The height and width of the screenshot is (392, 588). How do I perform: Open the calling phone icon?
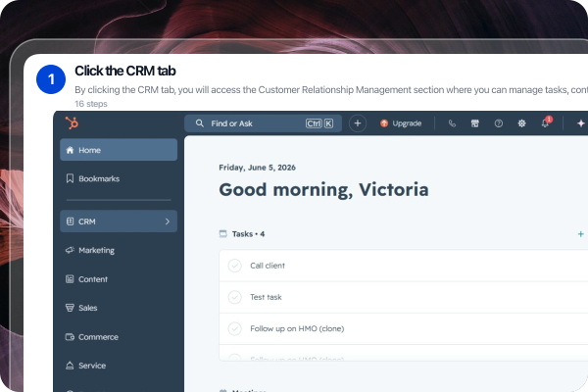pos(452,123)
